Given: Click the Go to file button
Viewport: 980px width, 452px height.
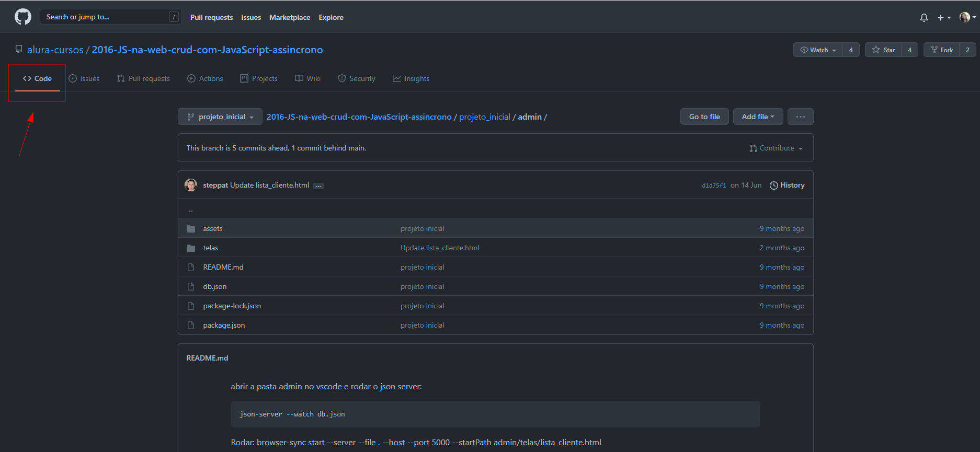Looking at the screenshot, I should pyautogui.click(x=704, y=117).
